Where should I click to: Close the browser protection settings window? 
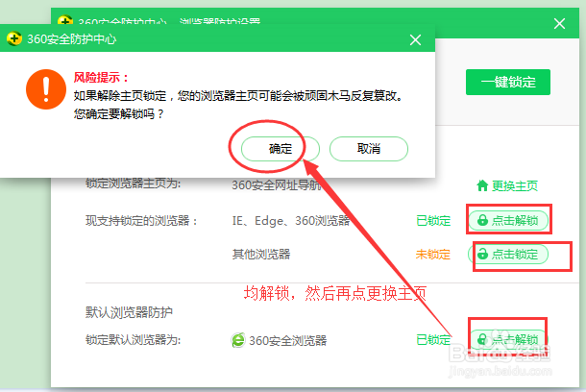(x=559, y=24)
